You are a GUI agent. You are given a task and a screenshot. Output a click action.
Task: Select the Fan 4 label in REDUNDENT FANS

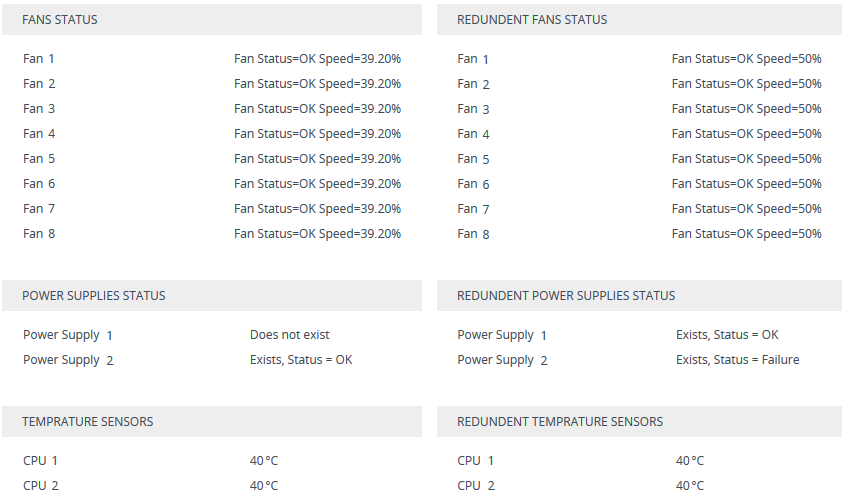coord(473,134)
